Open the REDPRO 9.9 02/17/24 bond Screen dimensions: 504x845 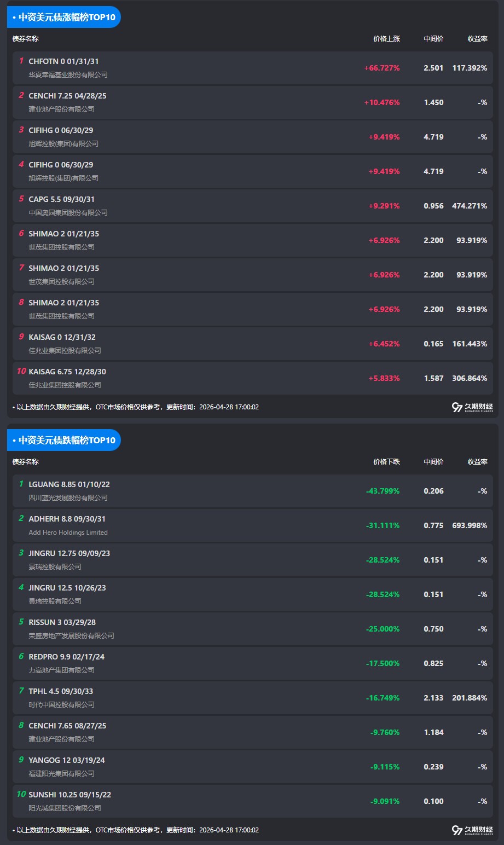(66, 657)
